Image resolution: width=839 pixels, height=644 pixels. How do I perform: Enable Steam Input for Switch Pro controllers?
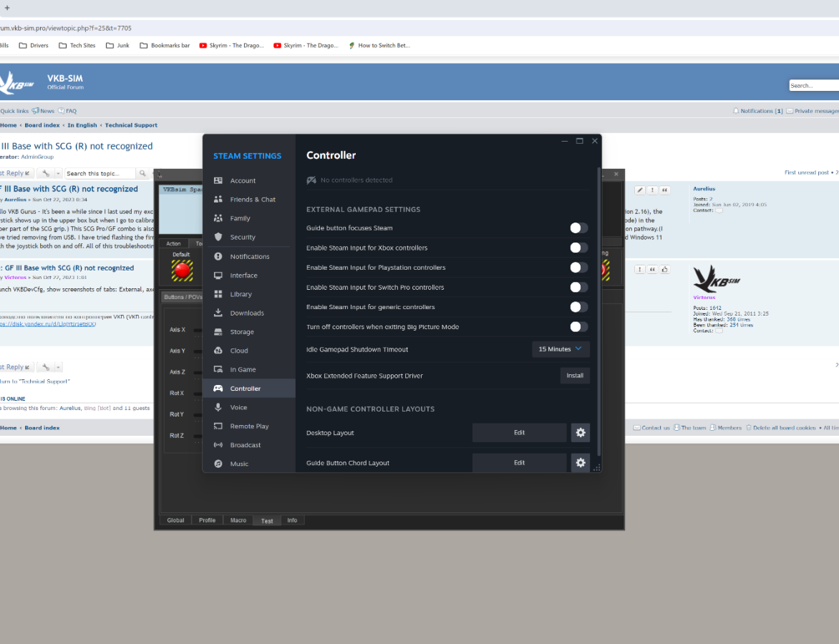(578, 287)
